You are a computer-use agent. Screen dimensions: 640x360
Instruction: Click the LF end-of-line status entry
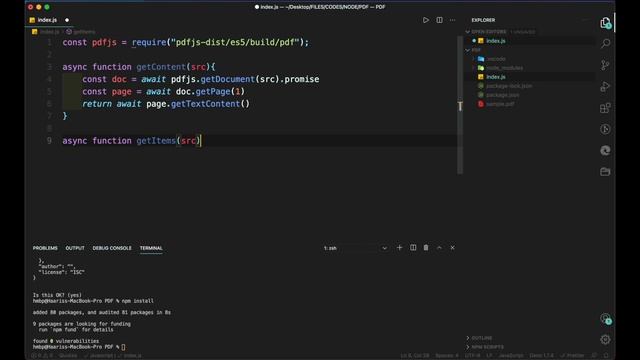click(489, 356)
